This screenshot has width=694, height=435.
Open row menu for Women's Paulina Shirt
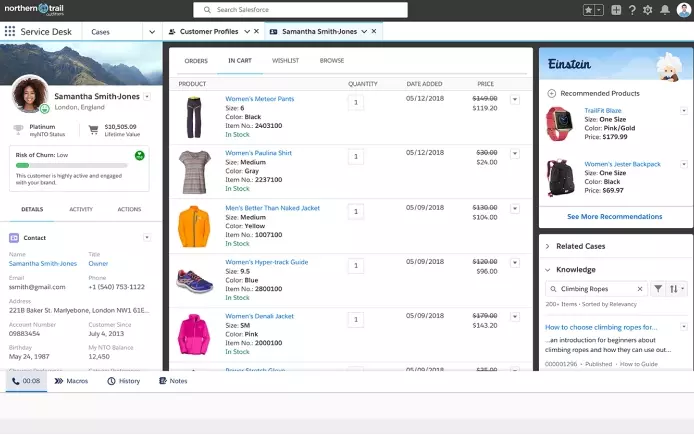click(515, 154)
